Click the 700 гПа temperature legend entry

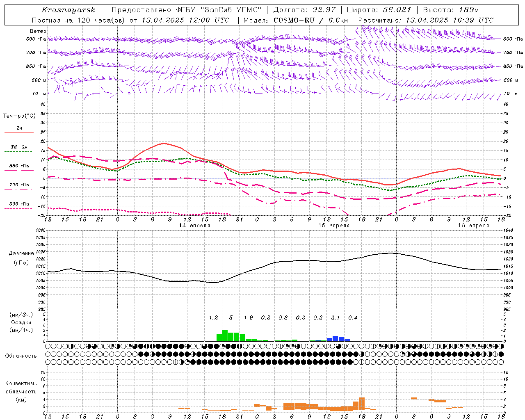coord(19,185)
